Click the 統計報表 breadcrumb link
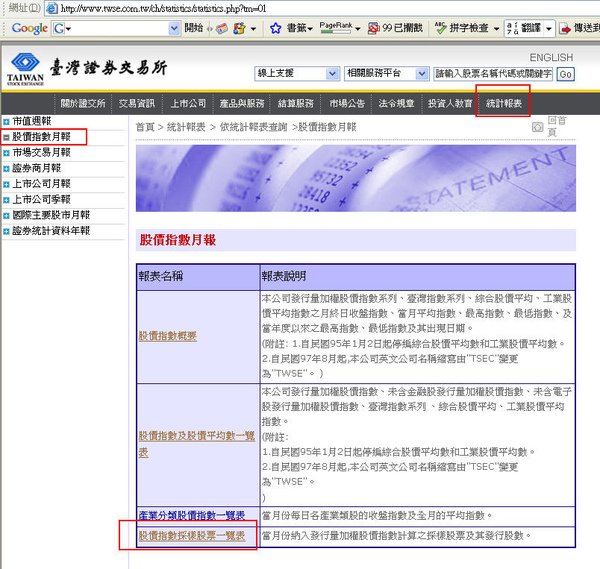 tap(186, 127)
